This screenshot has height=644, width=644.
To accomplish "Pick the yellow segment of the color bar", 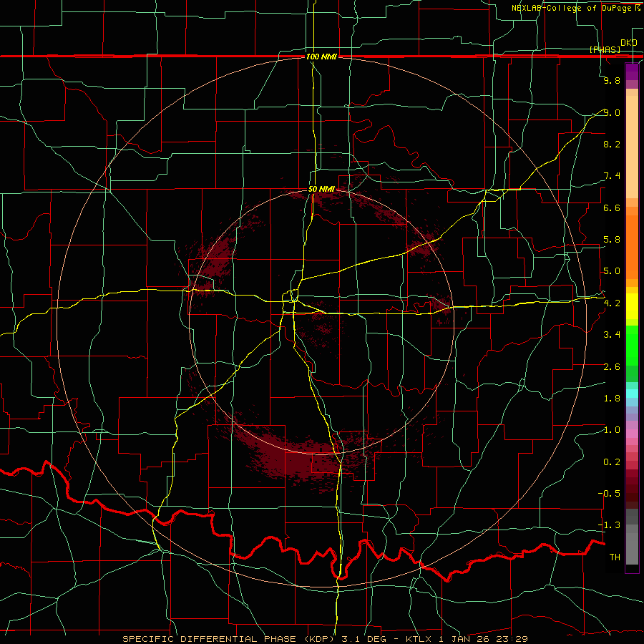I will point(632,306).
